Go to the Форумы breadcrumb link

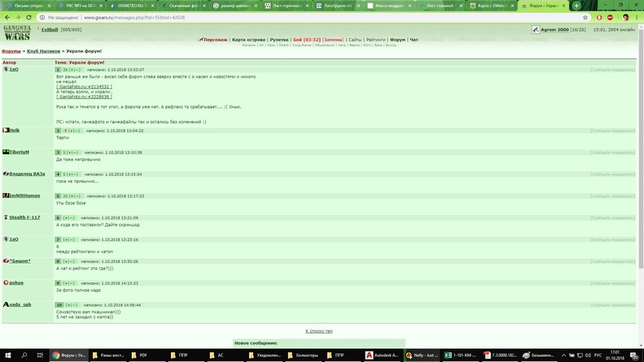[11, 51]
